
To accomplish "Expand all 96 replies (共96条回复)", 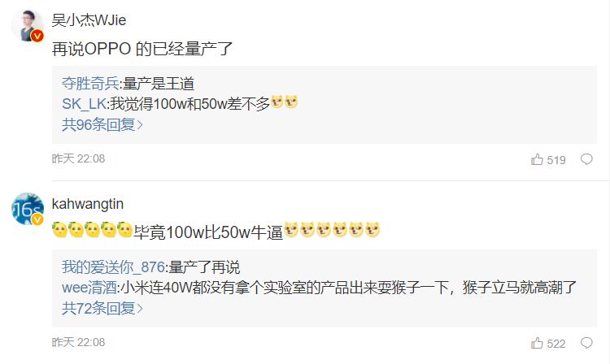I will (102, 124).
